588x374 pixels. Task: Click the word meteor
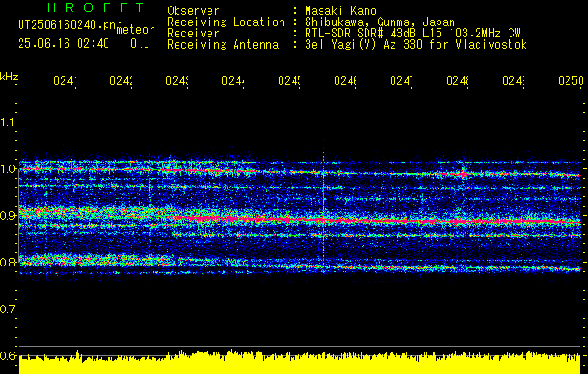pyautogui.click(x=136, y=30)
